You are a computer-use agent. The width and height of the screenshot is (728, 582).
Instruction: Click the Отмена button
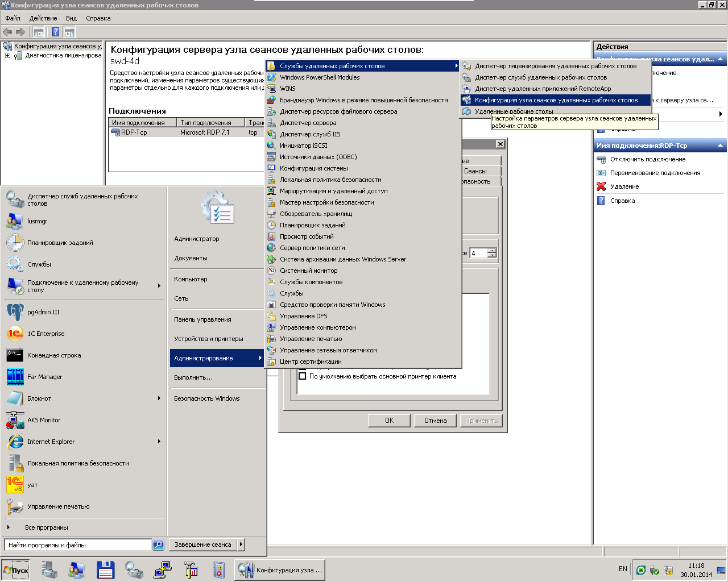coord(435,421)
